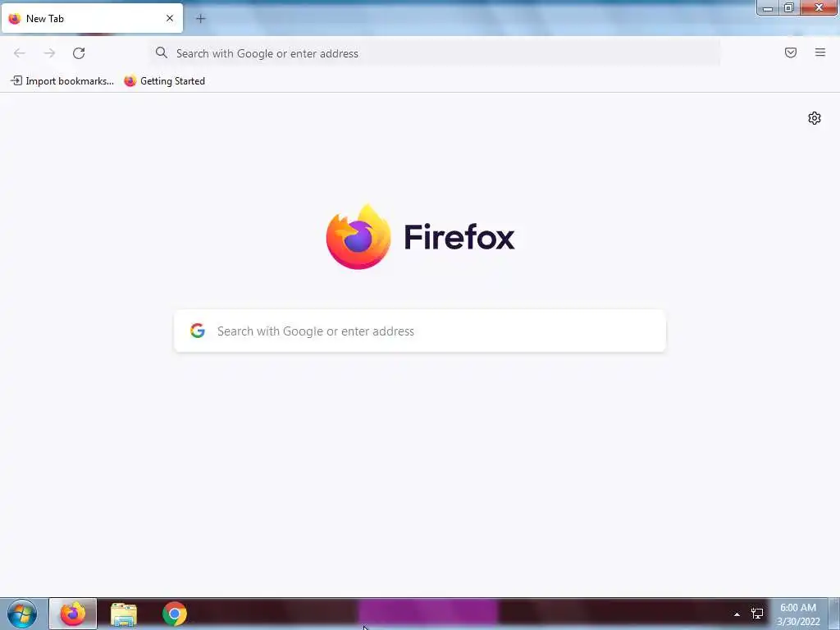Open the Firefox application menu
The width and height of the screenshot is (840, 630).
coord(820,52)
